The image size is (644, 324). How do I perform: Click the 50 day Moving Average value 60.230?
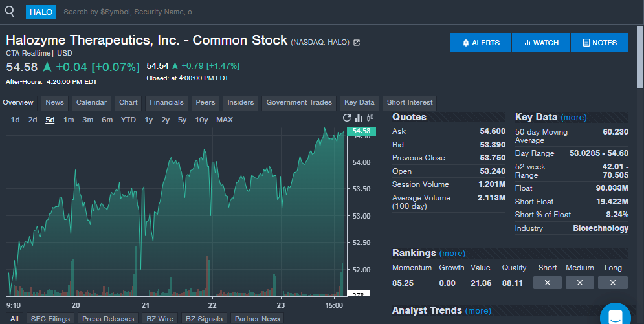pos(616,132)
